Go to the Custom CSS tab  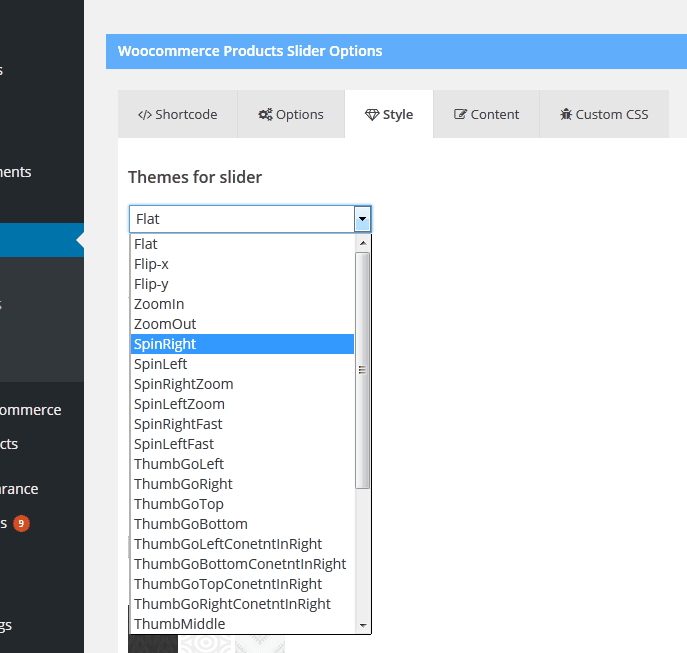tap(604, 114)
